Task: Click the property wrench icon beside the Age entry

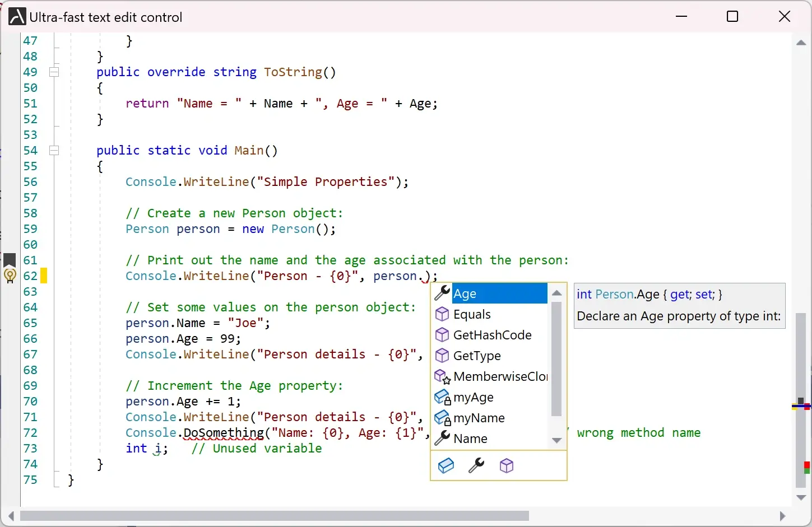Action: pos(443,293)
